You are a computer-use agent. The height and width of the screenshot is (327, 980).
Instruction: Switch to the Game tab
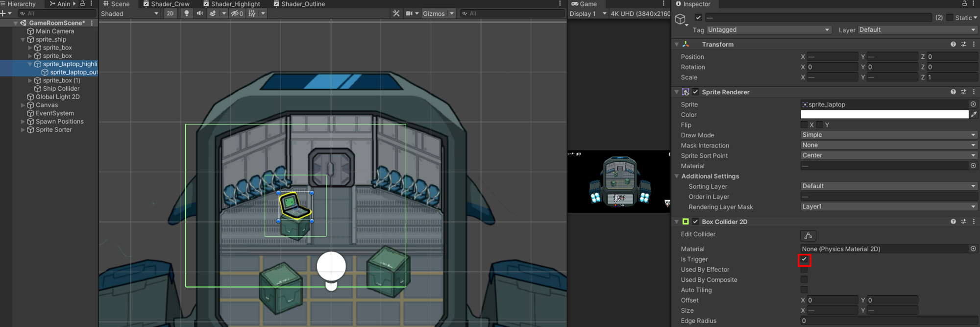pos(584,4)
